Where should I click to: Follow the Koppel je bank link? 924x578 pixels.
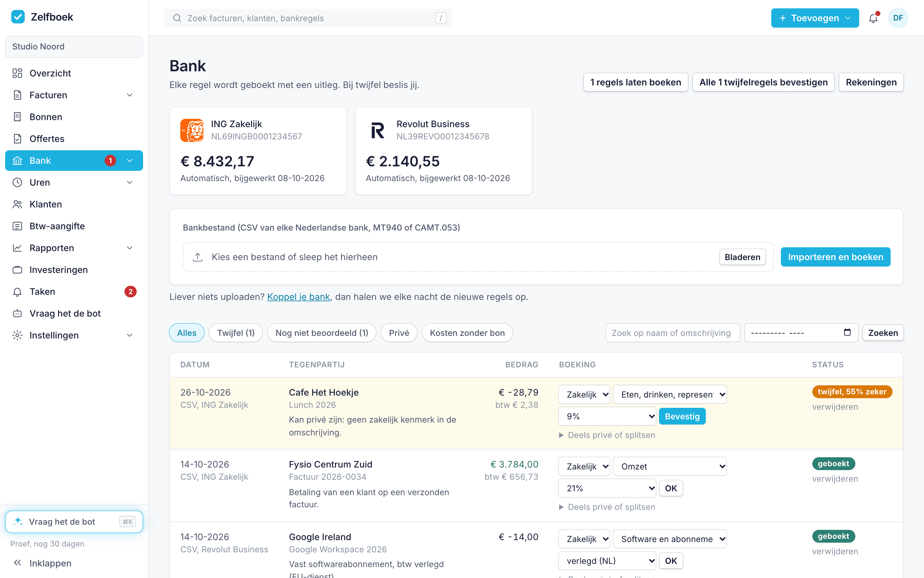click(x=299, y=297)
